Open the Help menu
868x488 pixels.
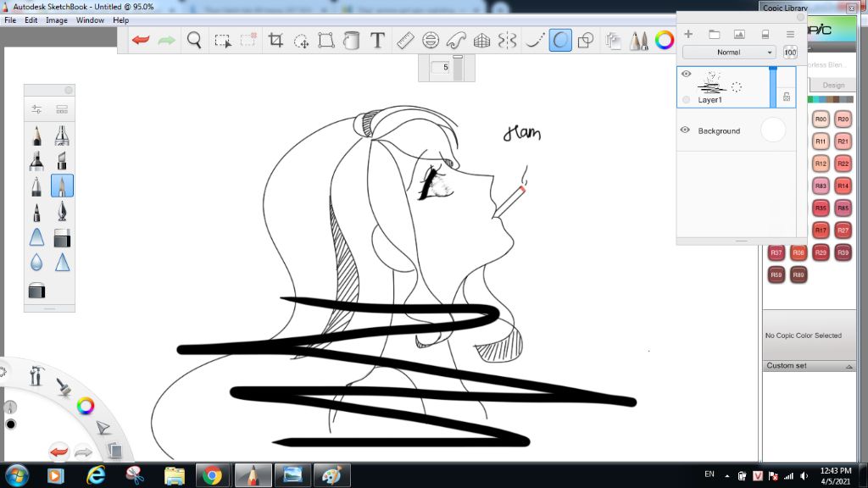point(120,20)
